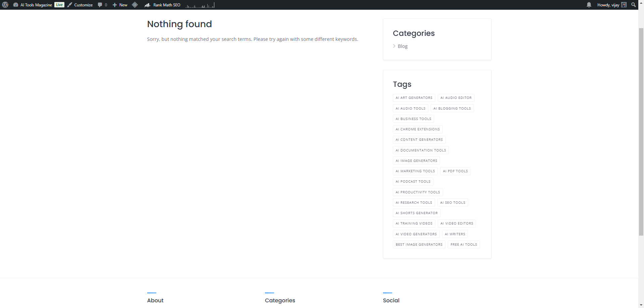Open the AI Training Videos tag

click(414, 224)
